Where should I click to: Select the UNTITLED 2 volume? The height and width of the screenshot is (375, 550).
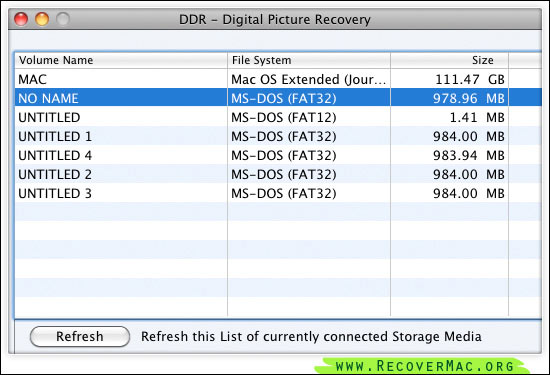(278, 174)
